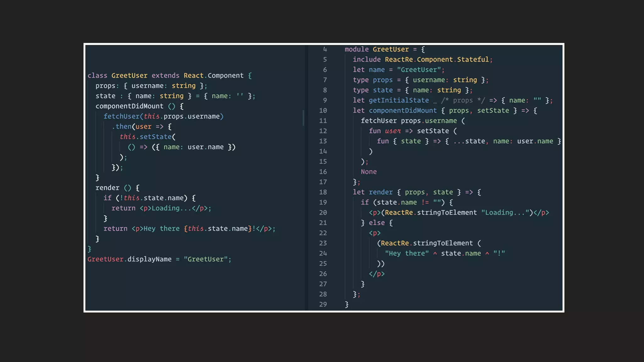Click 'render' method name in left pane
The image size is (644, 362).
pyautogui.click(x=107, y=188)
